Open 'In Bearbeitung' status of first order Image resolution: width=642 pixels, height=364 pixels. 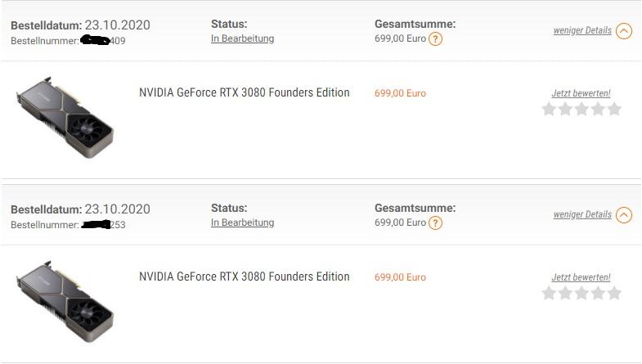click(242, 38)
